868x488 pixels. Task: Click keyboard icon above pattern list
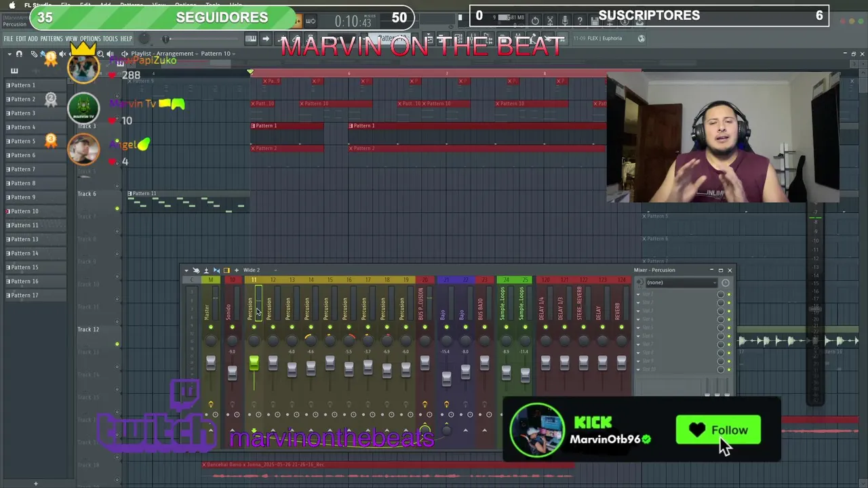pos(14,70)
